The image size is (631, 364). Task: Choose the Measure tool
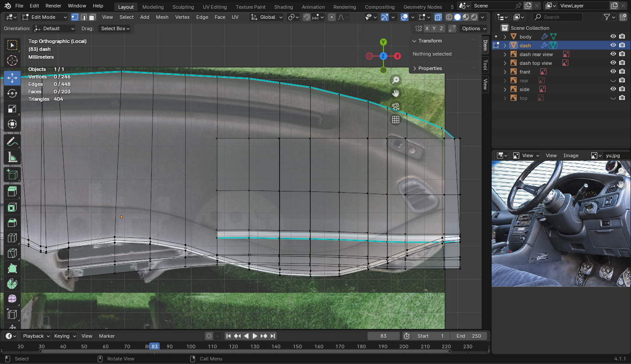click(x=12, y=157)
